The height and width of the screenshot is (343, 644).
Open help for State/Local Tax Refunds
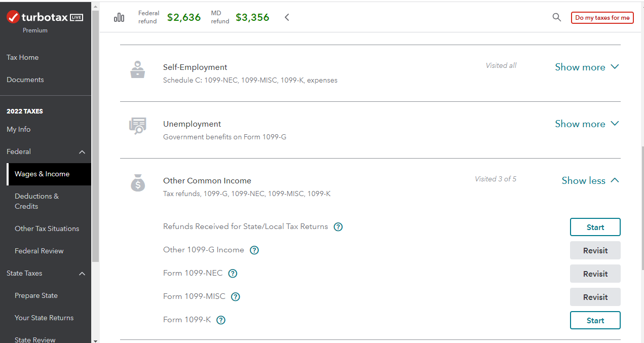pyautogui.click(x=338, y=227)
